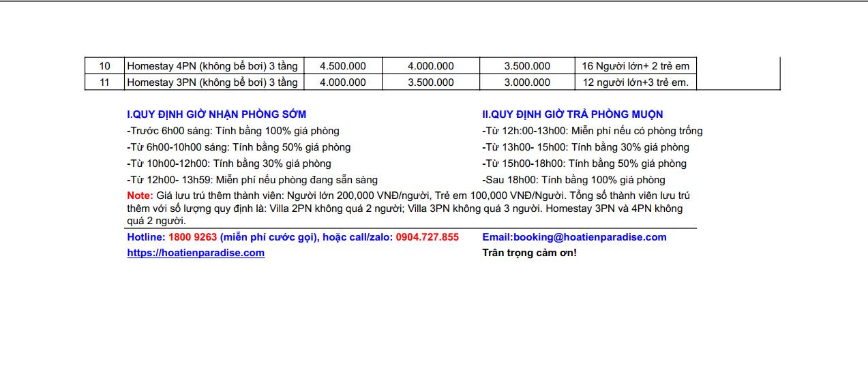Click the "Trân trọng cảm ơn!" text
The width and height of the screenshot is (868, 372).
coord(529,253)
